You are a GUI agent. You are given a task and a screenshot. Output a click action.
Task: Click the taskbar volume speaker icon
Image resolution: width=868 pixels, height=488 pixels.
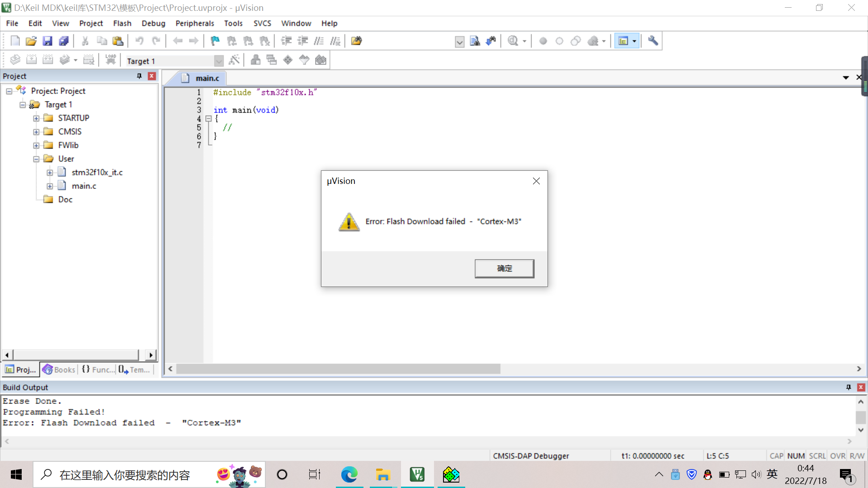click(x=756, y=474)
